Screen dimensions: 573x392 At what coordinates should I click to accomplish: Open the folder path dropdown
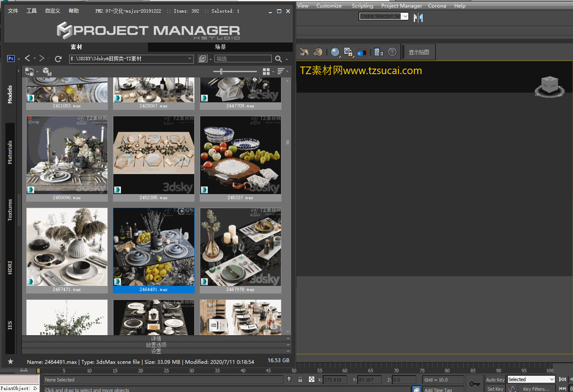click(190, 59)
